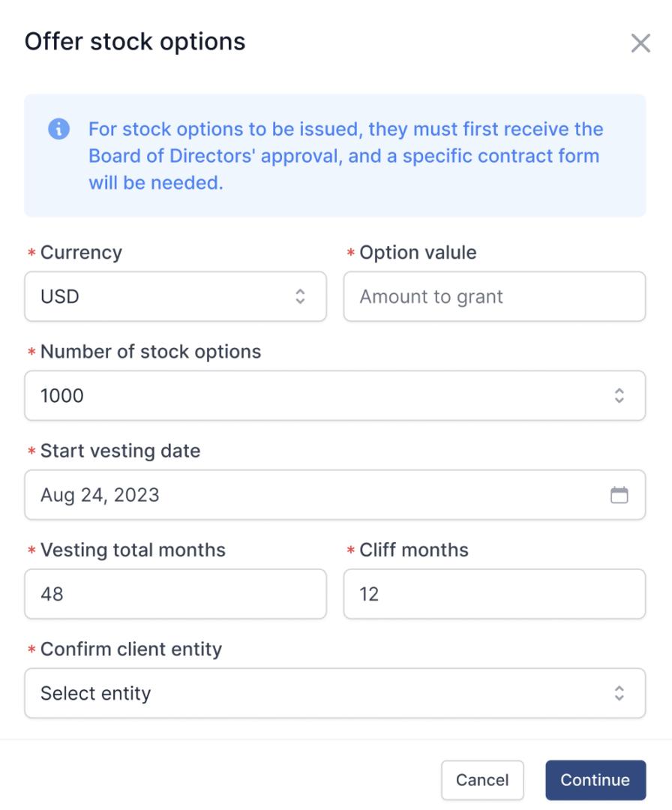Click the Confirm client entity label
The width and height of the screenshot is (672, 810).
click(x=131, y=649)
